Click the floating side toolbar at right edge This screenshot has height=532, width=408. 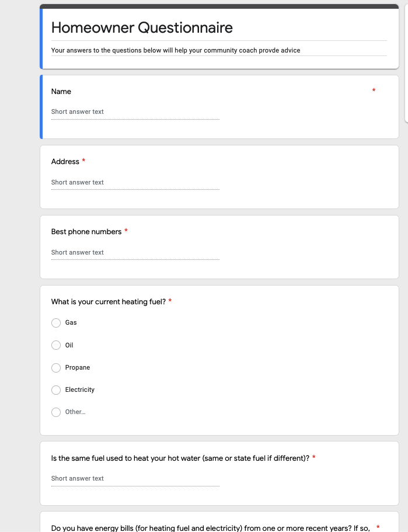point(406,64)
